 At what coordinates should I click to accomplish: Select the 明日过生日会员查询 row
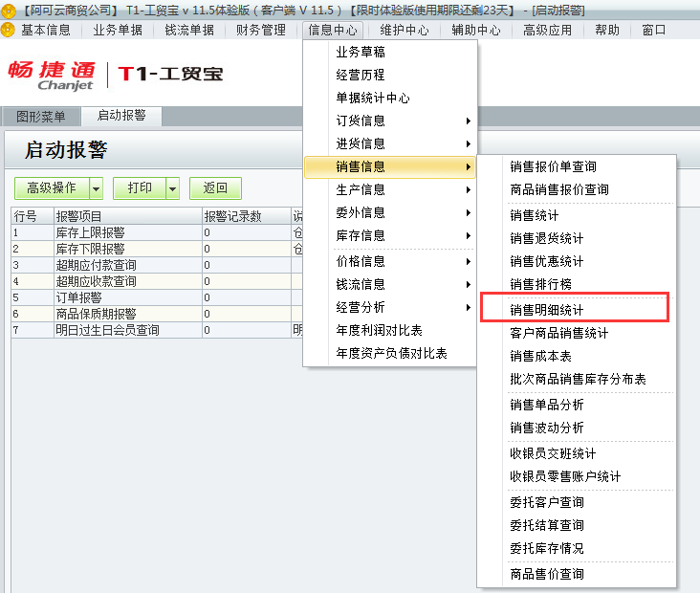tap(157, 330)
